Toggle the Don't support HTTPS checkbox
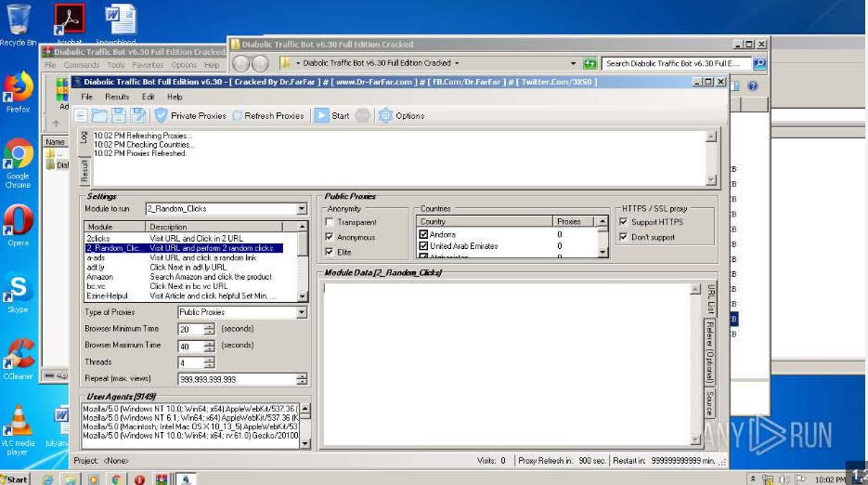The width and height of the screenshot is (868, 485). (x=623, y=237)
